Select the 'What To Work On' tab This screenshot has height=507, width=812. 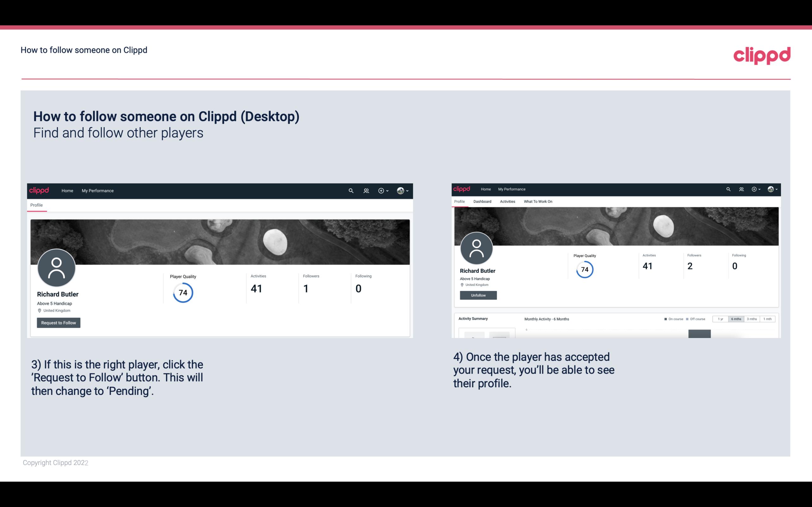coord(537,201)
